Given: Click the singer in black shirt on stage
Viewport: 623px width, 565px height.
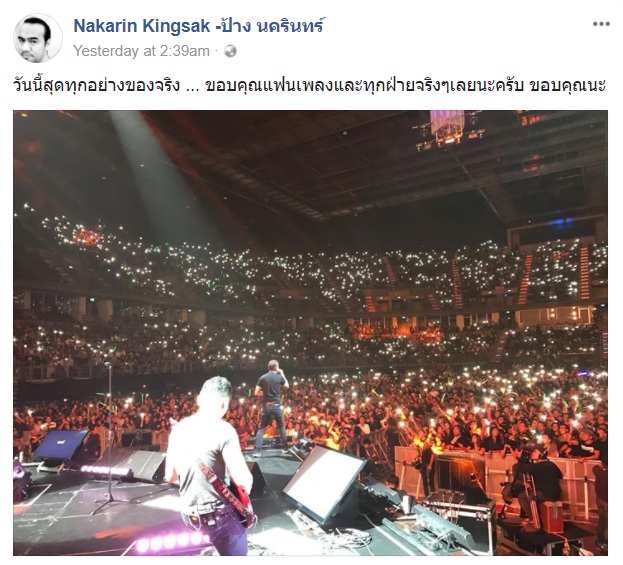Looking at the screenshot, I should pos(271,407).
